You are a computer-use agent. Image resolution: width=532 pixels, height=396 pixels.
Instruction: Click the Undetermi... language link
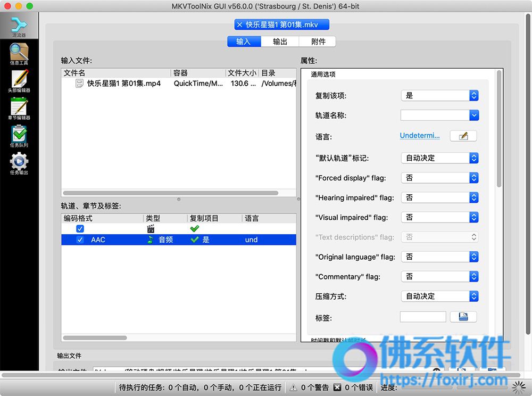[420, 135]
